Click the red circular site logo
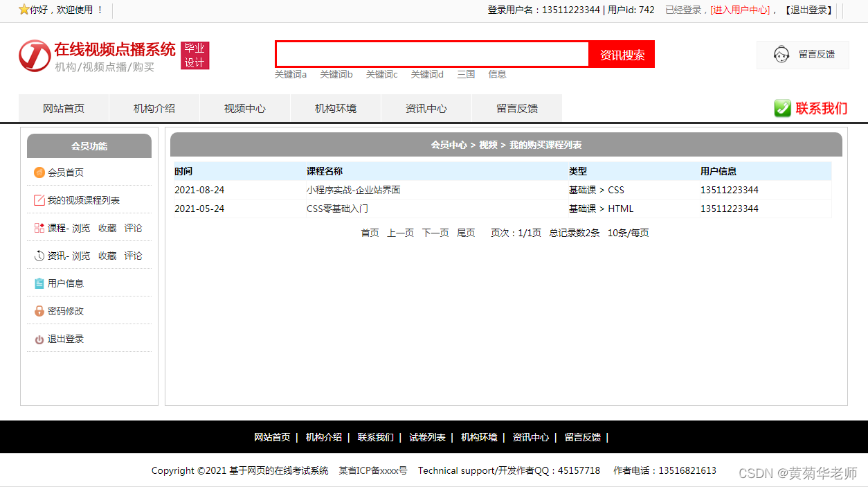 click(x=35, y=55)
